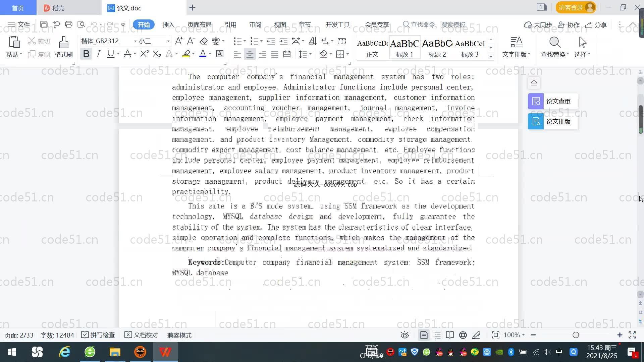Viewport: 644px width, 362px height.
Task: Toggle 文档校对 in status bar
Action: 141,335
